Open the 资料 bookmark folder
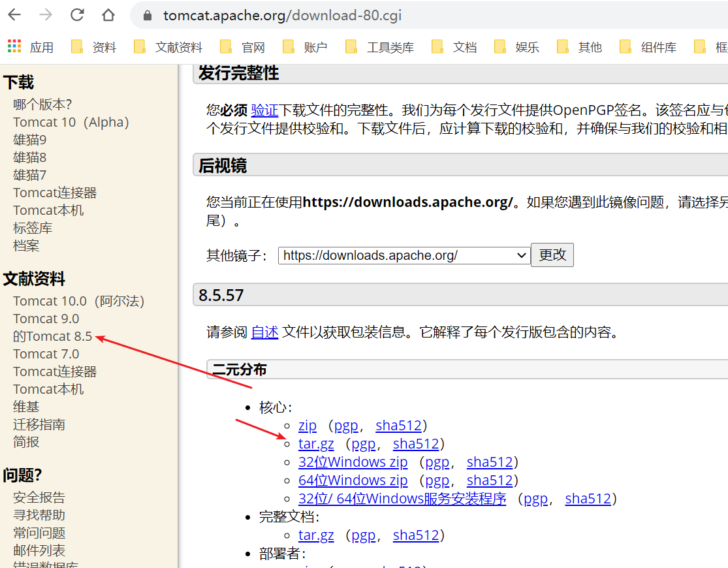This screenshot has height=568, width=728. [x=93, y=47]
